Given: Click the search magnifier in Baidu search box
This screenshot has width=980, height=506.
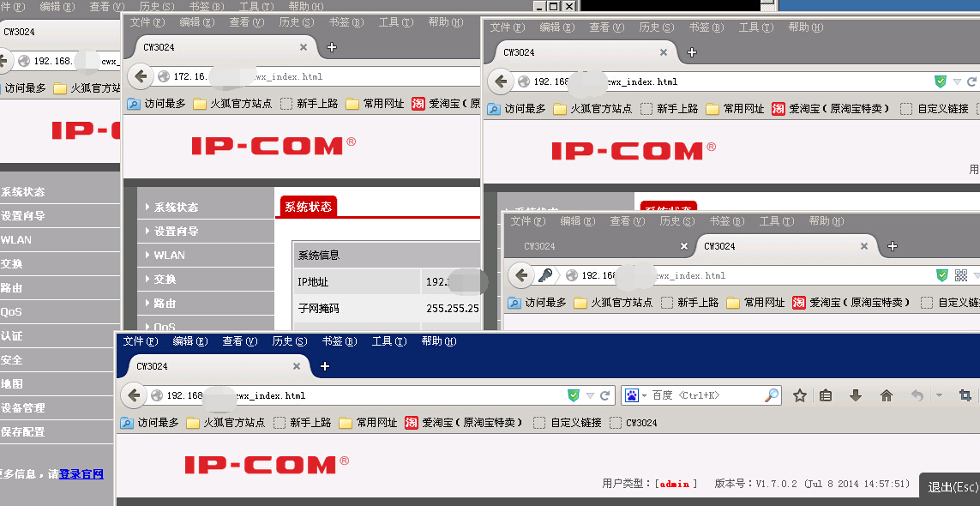Looking at the screenshot, I should click(772, 395).
